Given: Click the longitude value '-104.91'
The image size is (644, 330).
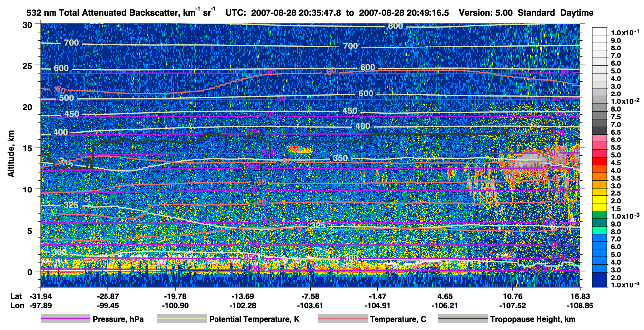Looking at the screenshot, I should pyautogui.click(x=378, y=305).
